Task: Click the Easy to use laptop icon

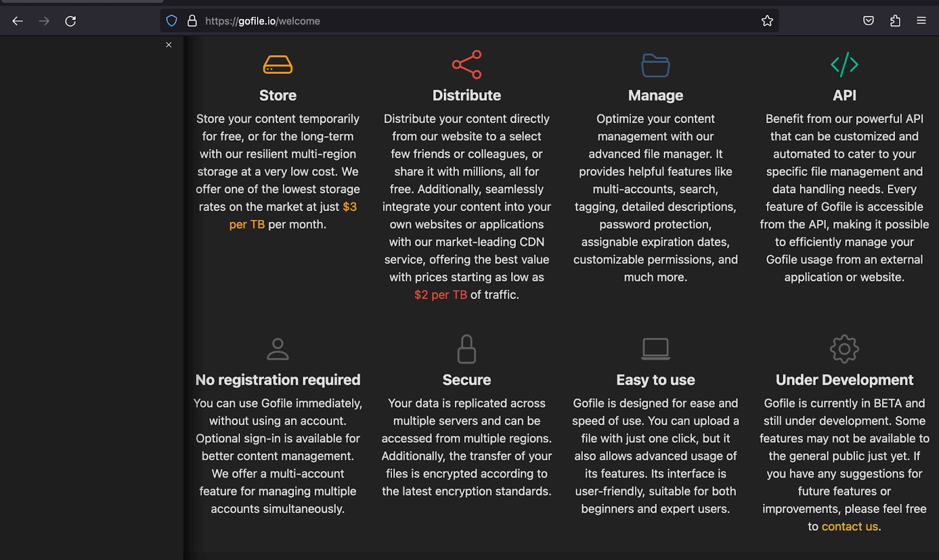Action: (x=656, y=349)
